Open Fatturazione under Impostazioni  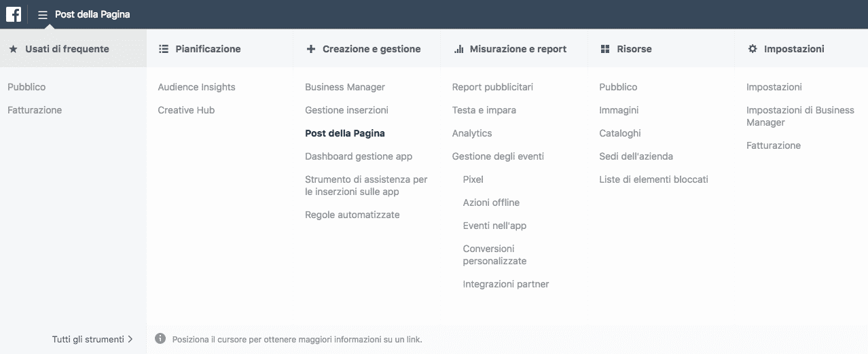click(x=774, y=145)
